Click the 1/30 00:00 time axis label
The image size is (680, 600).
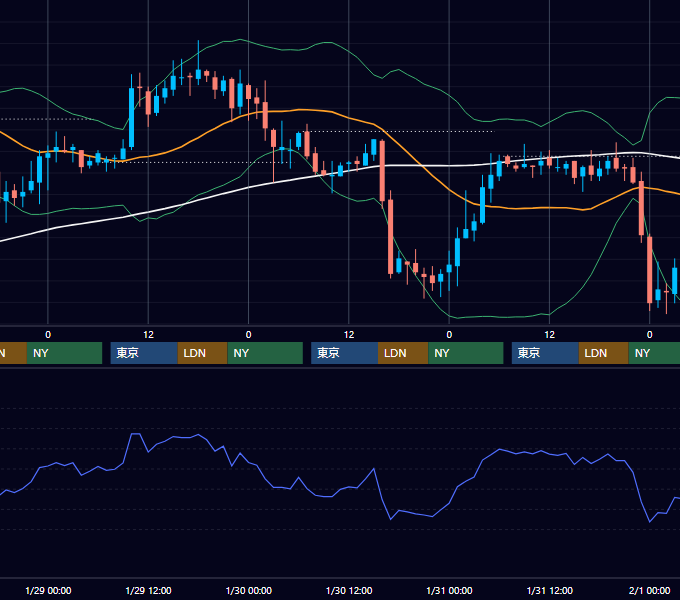point(248,590)
